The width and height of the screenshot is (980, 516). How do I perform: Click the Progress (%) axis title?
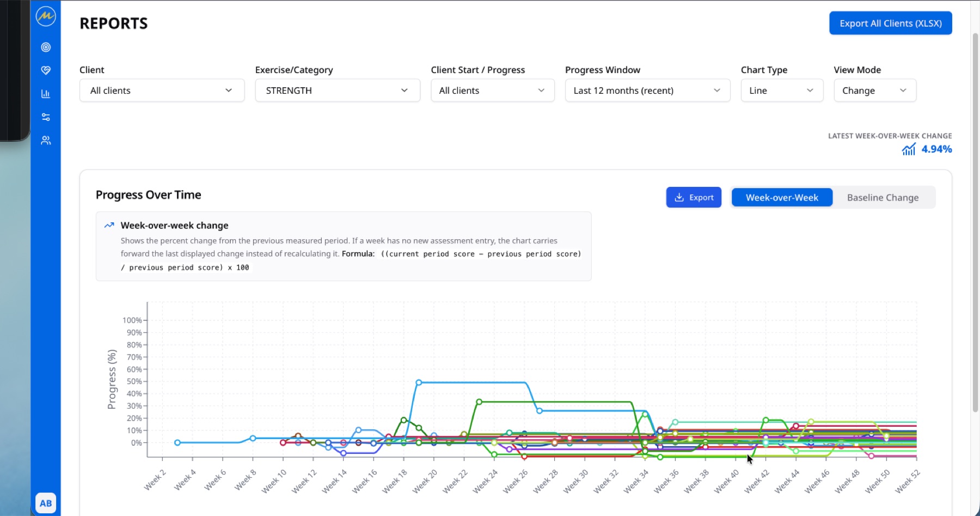pos(112,379)
